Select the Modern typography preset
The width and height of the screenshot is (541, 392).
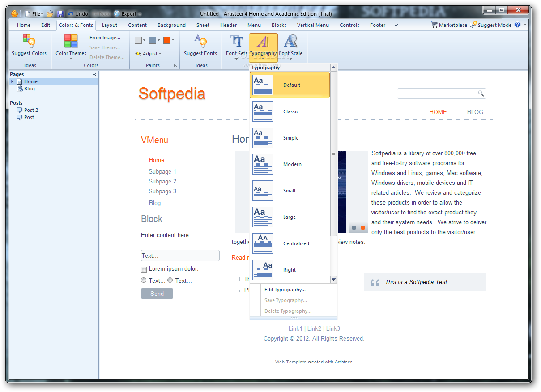pos(290,164)
